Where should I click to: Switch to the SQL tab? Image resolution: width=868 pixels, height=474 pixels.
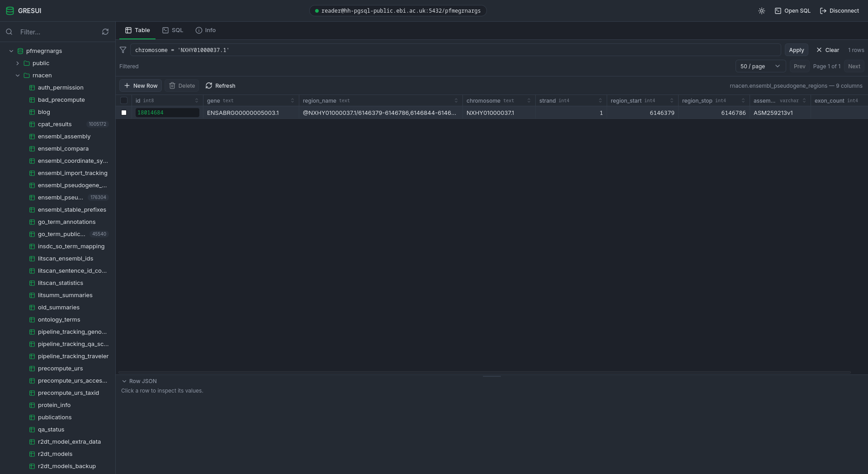coord(173,30)
